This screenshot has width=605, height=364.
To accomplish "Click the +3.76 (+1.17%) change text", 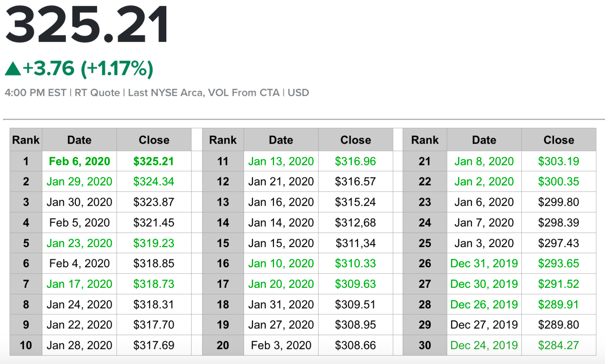I will click(88, 68).
